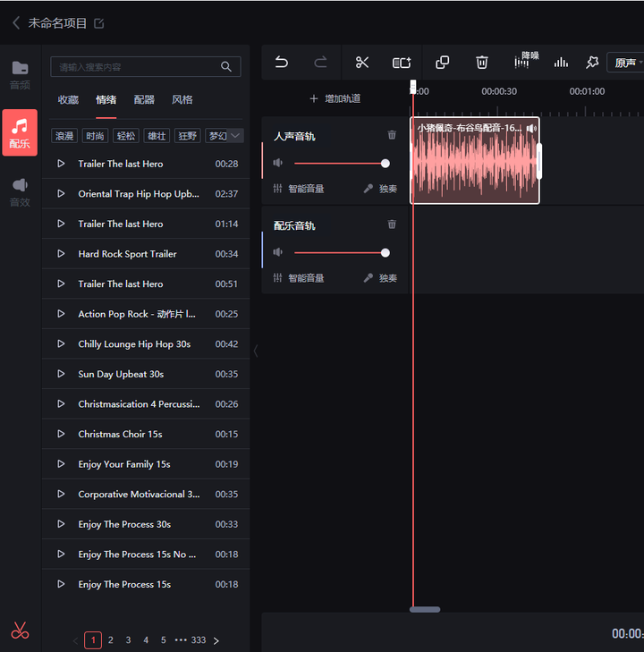644x652 pixels.
Task: Switch to the 配器 tab
Action: click(144, 100)
